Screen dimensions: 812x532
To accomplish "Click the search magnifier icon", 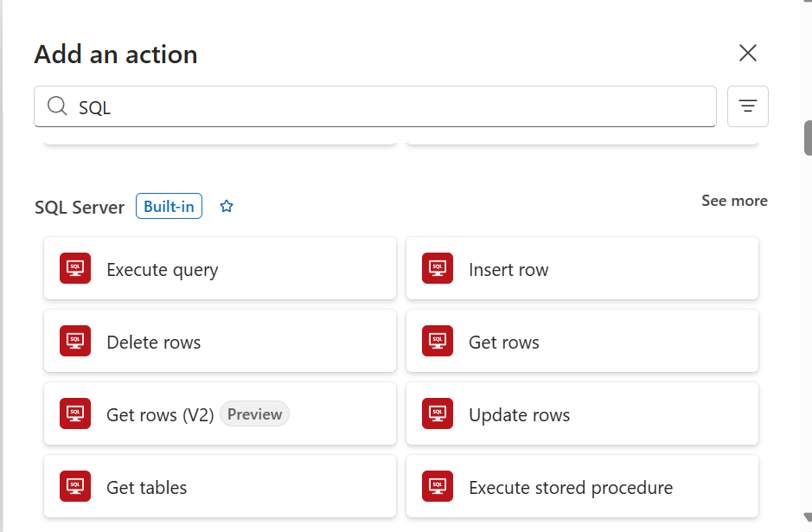I will pyautogui.click(x=57, y=106).
